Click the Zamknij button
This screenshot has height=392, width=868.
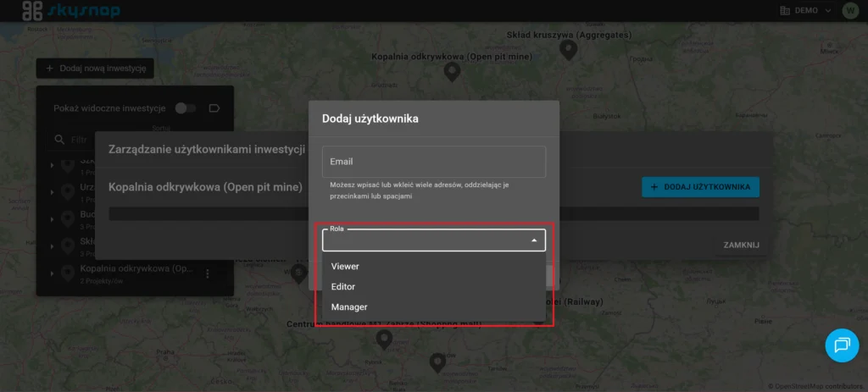[x=740, y=245]
